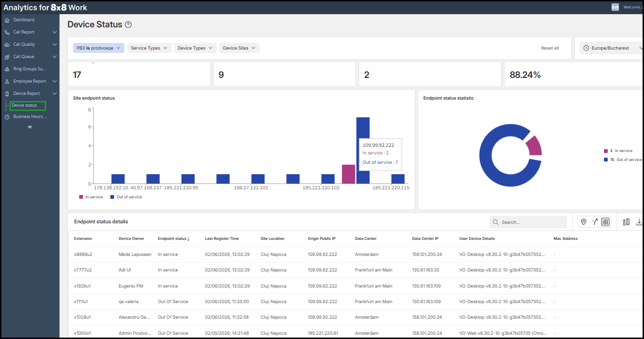Viewport: 644px width, 339px height.
Task: Click the Device Status help question-mark icon
Action: click(128, 25)
